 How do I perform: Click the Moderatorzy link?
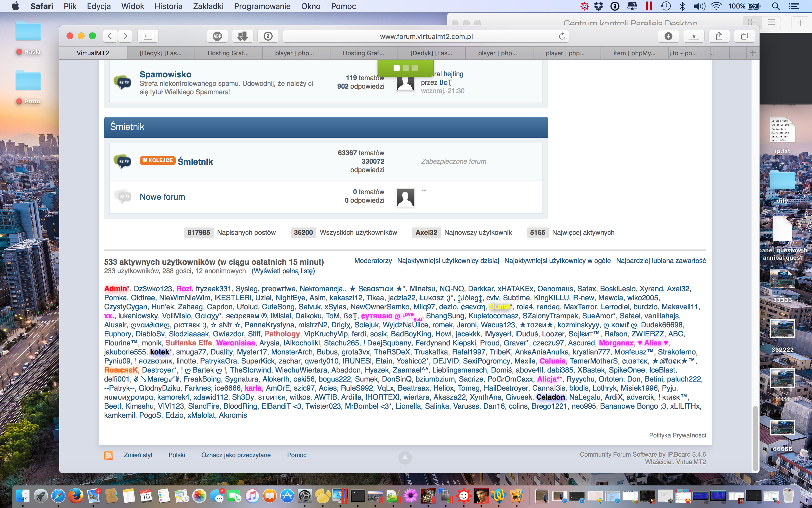pyautogui.click(x=373, y=261)
